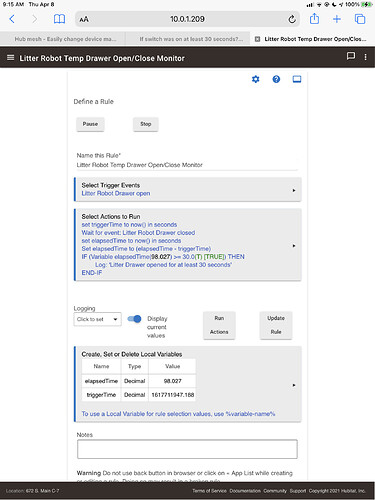Open the Logging 'Click to set' dropdown
This screenshot has width=375, height=500.
pyautogui.click(x=97, y=319)
